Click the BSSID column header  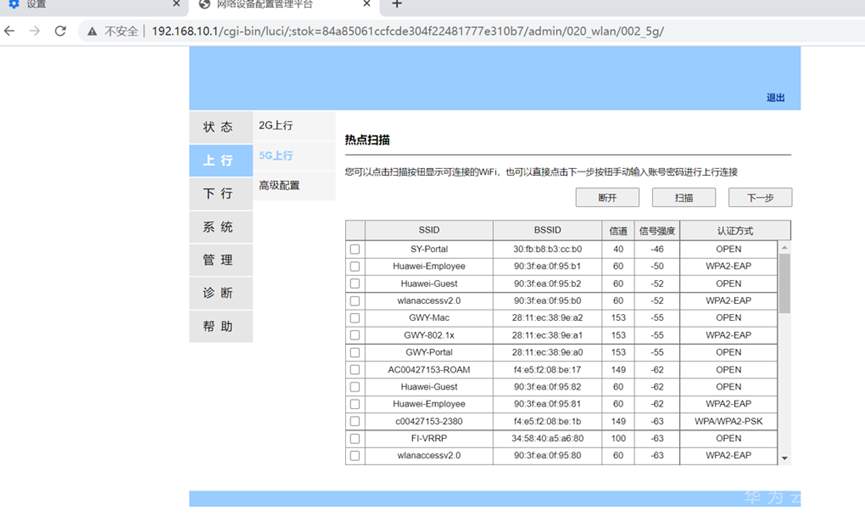[547, 230]
